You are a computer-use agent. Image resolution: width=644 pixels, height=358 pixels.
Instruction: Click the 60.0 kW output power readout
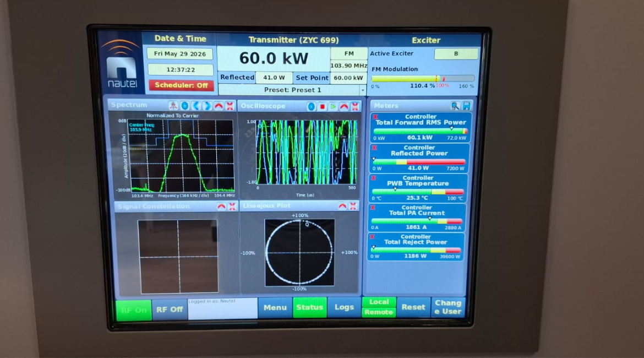click(274, 58)
